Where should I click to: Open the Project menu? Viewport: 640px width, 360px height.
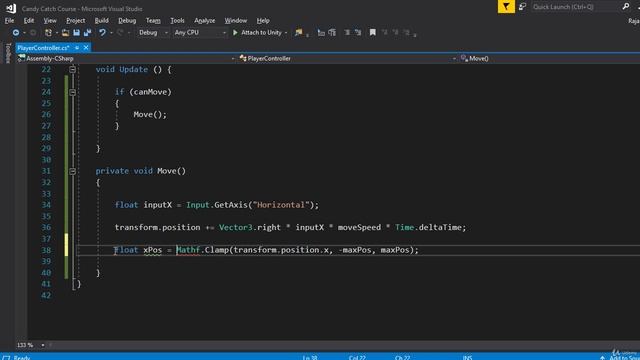[76, 20]
